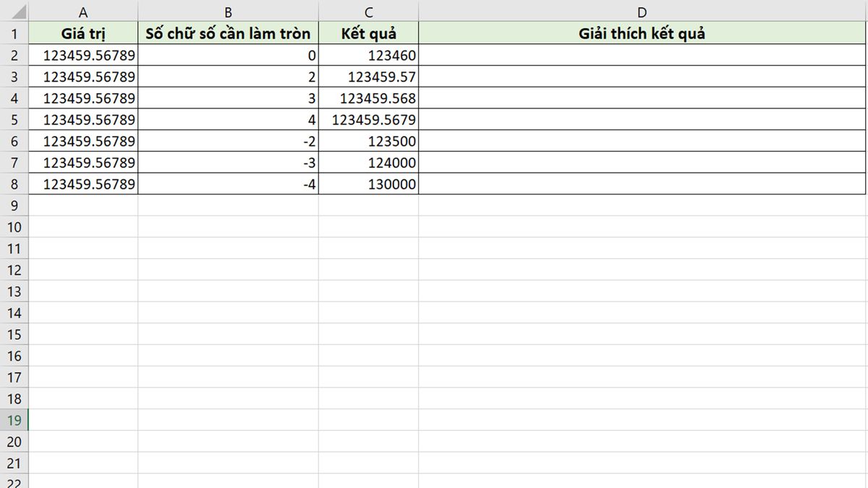Select cell A8 with 123459.56789
This screenshot has width=868, height=488.
point(83,184)
